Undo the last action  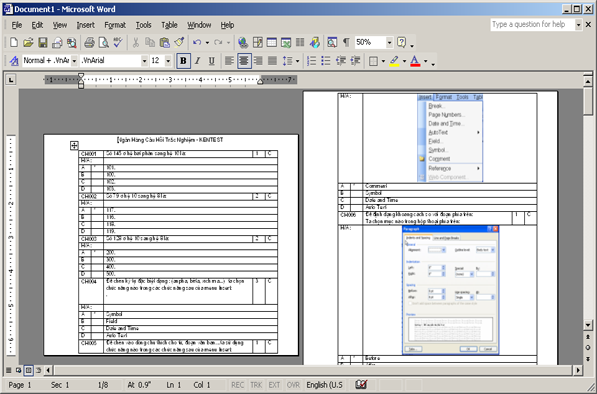point(197,42)
